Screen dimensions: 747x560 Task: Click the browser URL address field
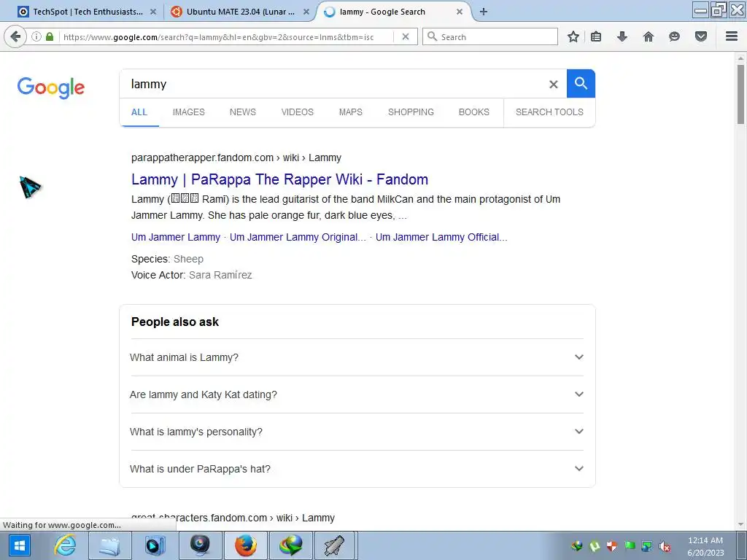pyautogui.click(x=226, y=36)
